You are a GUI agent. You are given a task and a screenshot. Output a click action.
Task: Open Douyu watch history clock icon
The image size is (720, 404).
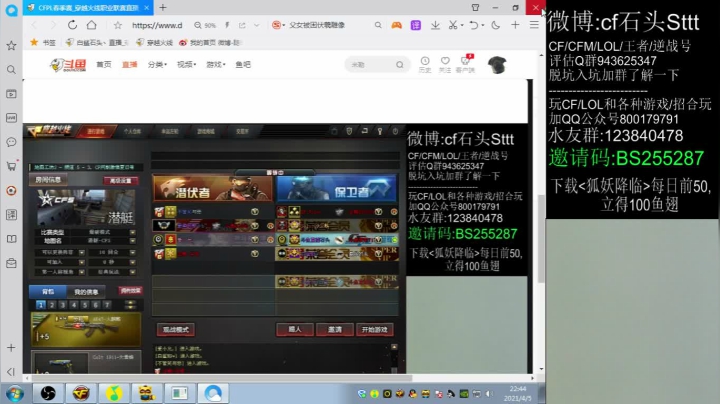pos(425,64)
